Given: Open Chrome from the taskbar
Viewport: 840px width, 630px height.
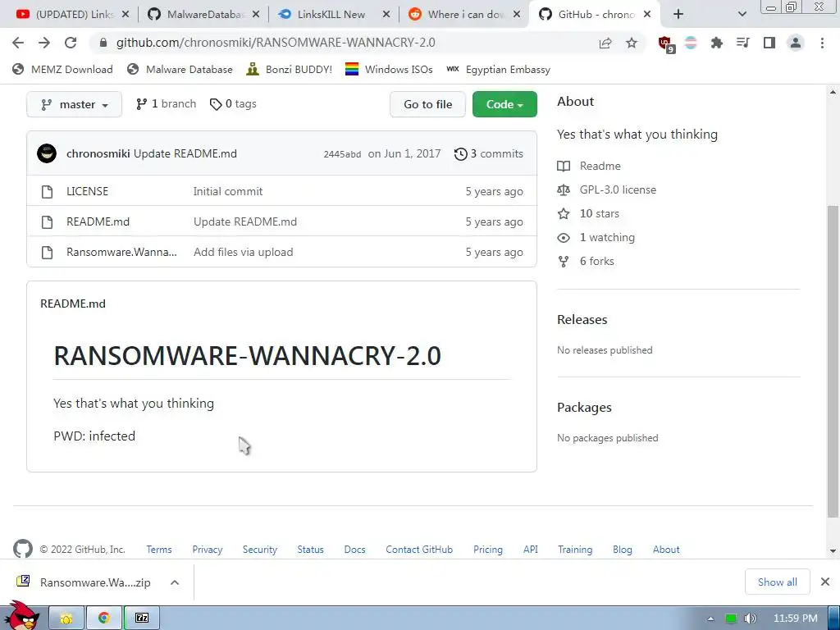Looking at the screenshot, I should click(x=104, y=619).
